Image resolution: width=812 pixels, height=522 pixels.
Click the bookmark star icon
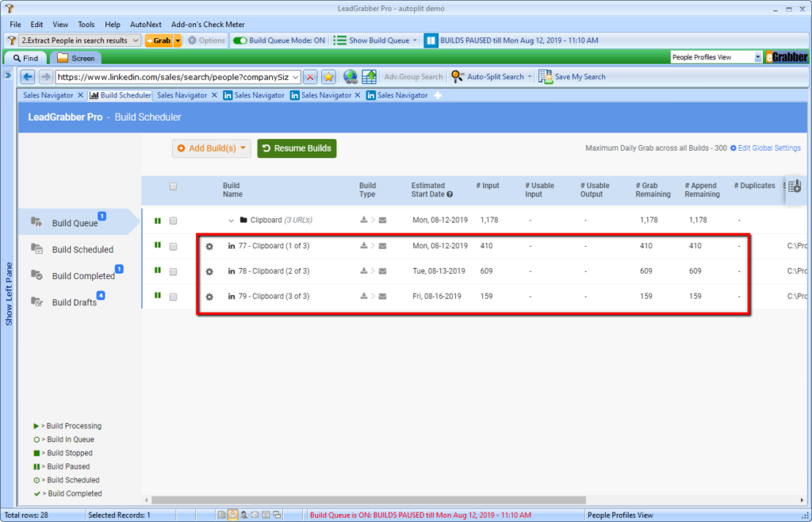pos(328,77)
